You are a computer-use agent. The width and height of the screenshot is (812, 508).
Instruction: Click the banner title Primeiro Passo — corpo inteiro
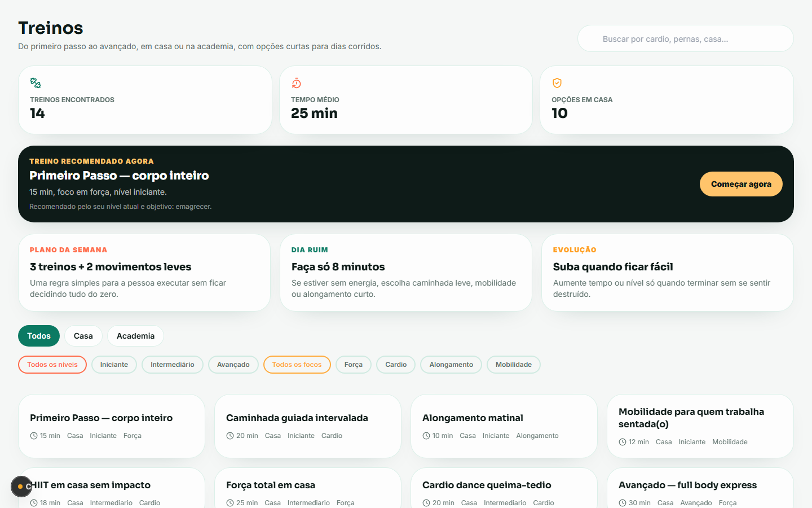pyautogui.click(x=119, y=176)
